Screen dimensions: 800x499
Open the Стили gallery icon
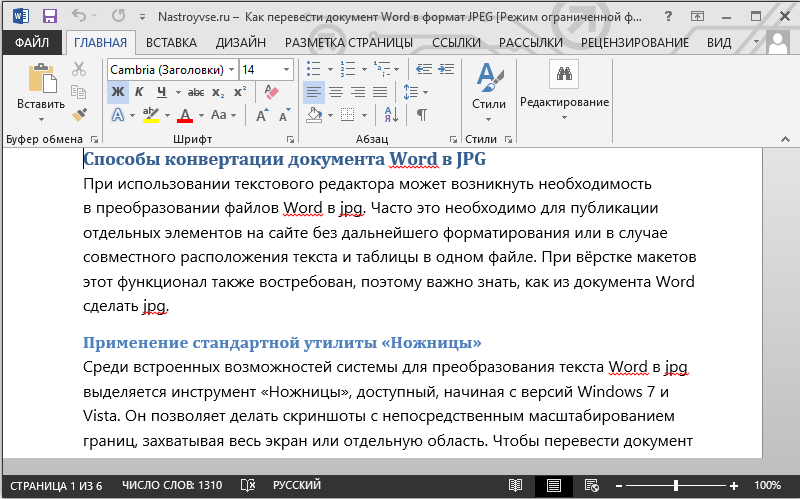coord(489,78)
